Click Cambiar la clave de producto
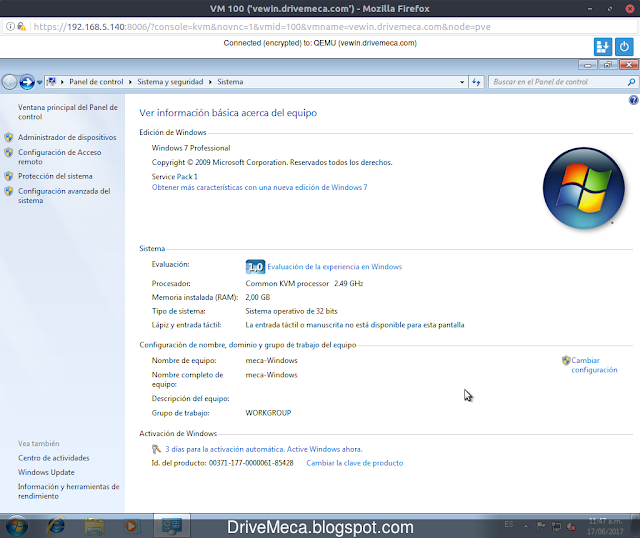Image resolution: width=640 pixels, height=538 pixels. (x=355, y=463)
